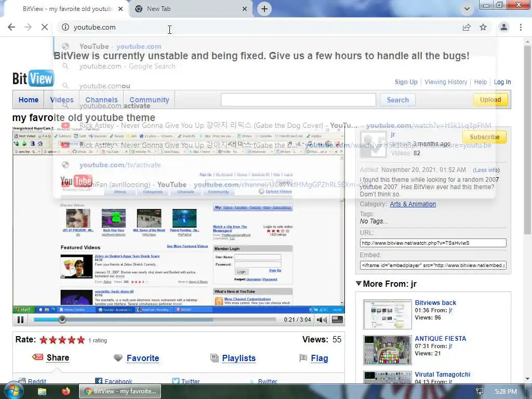Click the BitView Chrome taskbar button
Image resolution: width=532 pixels, height=399 pixels.
(x=120, y=391)
